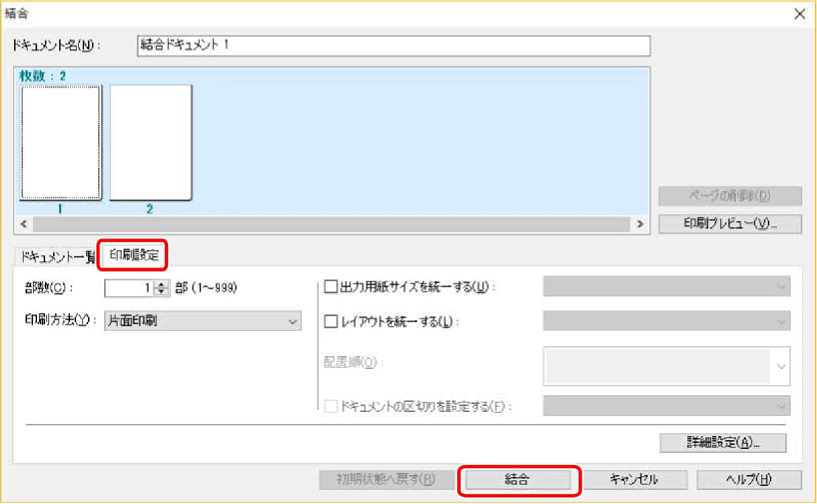Screen dimensions: 817x504
Task: Toggle ドキュメントの区切りを設定する checkbox
Action: click(331, 406)
